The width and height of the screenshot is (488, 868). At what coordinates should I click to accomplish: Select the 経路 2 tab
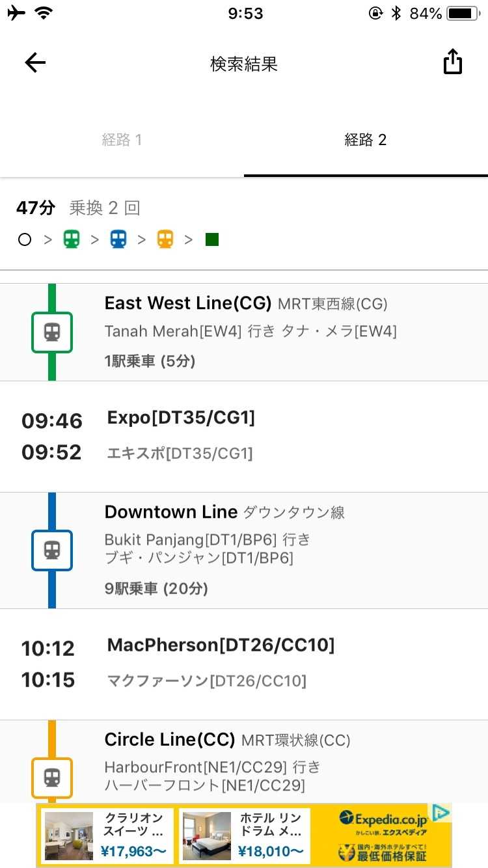tap(366, 140)
